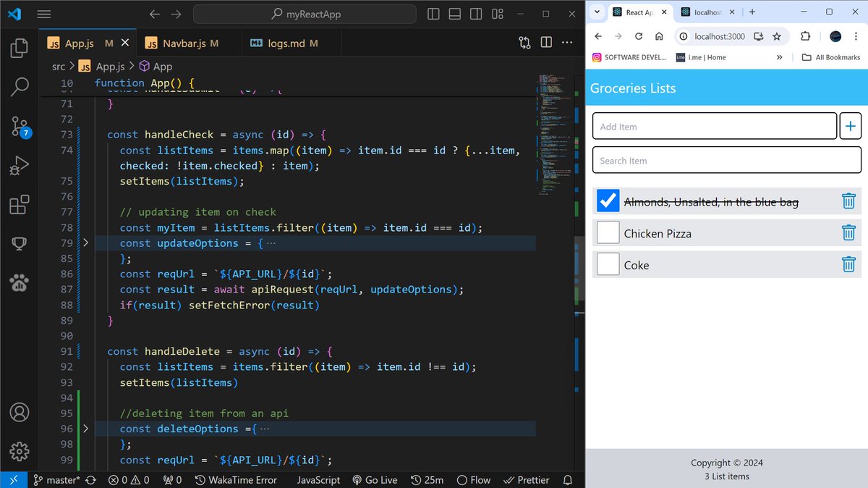Click the src breadcrumb segment
The height and width of the screenshot is (488, 868).
click(x=59, y=66)
